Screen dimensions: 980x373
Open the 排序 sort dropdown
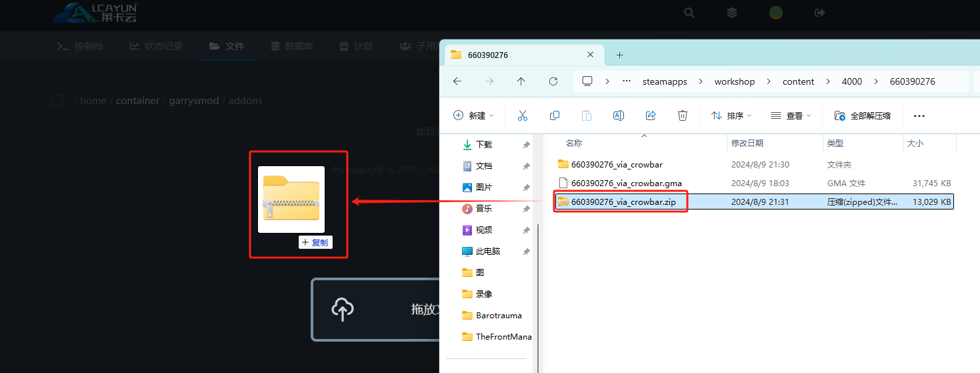[x=731, y=115]
